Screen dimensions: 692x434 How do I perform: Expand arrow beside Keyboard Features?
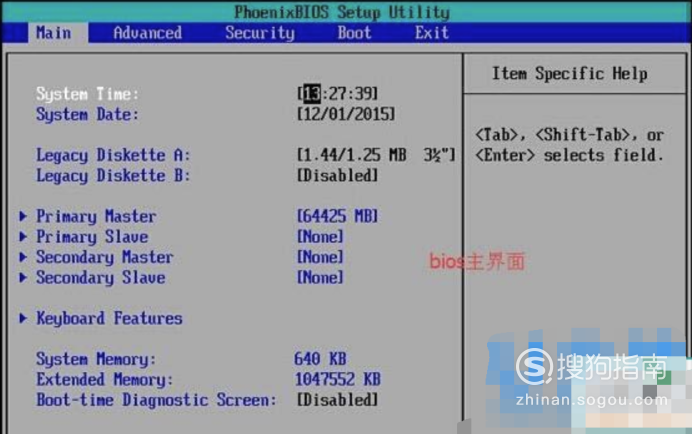click(23, 318)
